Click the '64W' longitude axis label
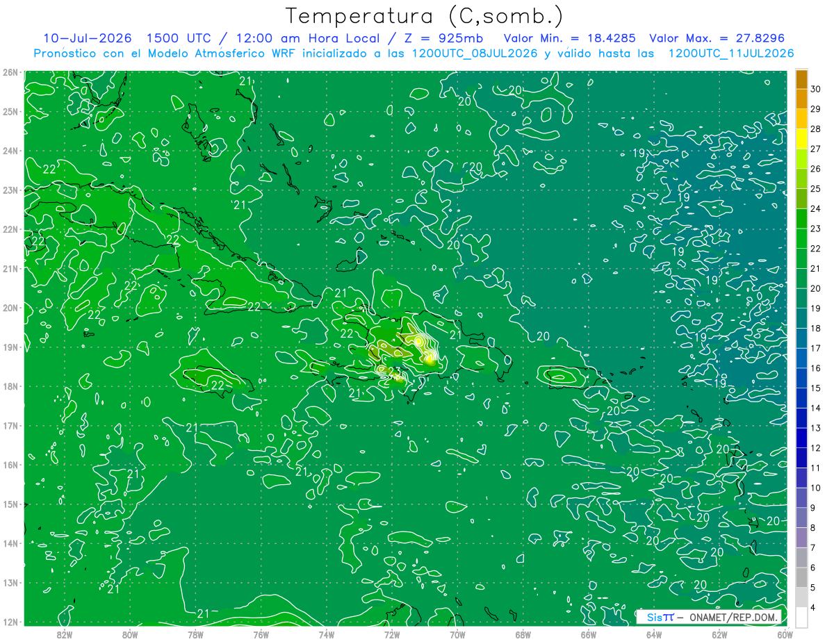This screenshot has height=644, width=834. click(654, 634)
